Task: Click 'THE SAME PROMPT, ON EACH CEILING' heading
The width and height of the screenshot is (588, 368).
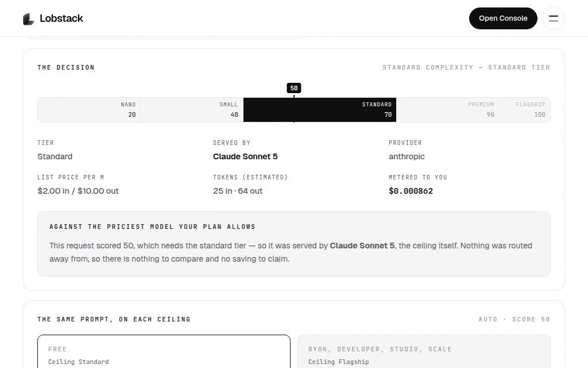Action: pyautogui.click(x=114, y=319)
